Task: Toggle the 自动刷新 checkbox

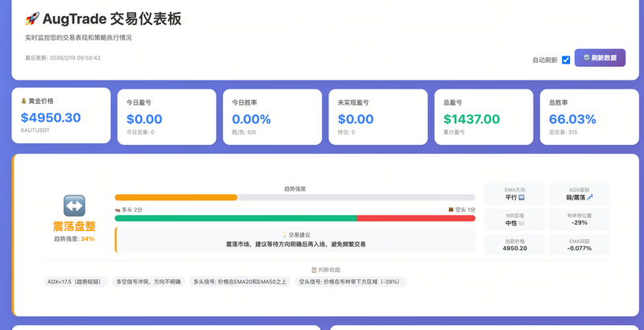Action: pyautogui.click(x=566, y=60)
